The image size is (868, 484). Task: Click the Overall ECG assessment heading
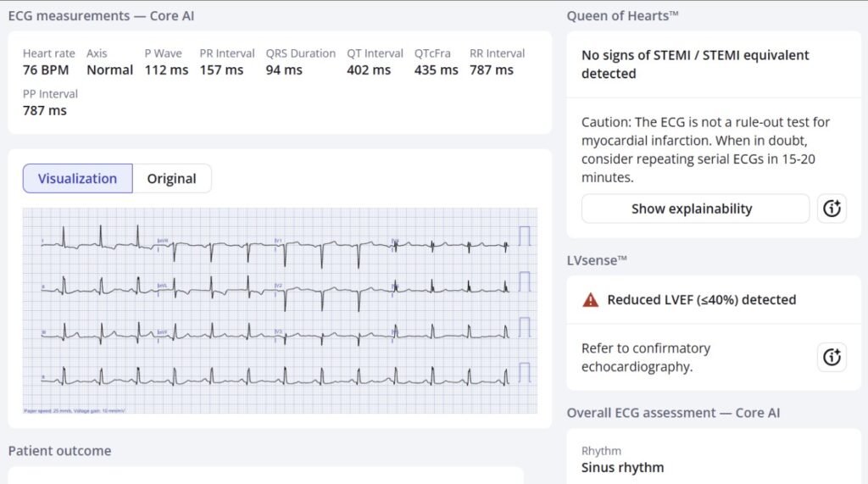pos(673,413)
